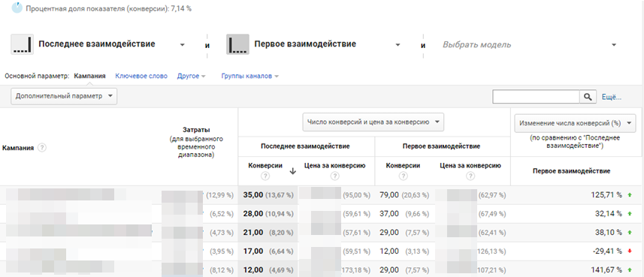Click the Первое взаимодействие model icon

pyautogui.click(x=237, y=44)
